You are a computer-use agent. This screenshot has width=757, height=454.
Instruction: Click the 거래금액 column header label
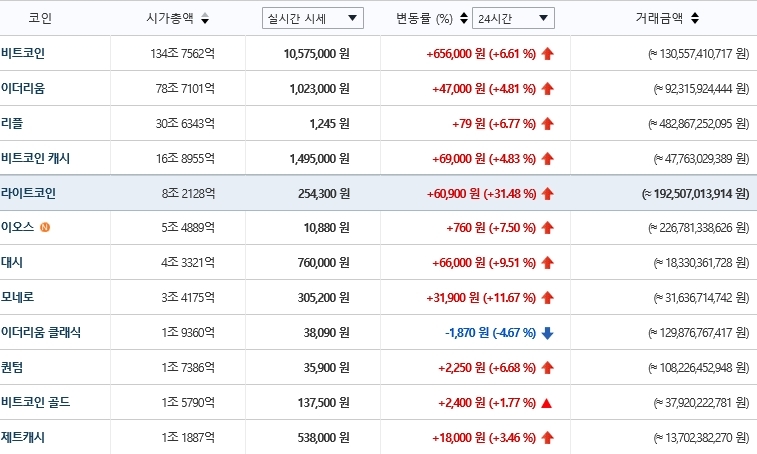point(659,18)
